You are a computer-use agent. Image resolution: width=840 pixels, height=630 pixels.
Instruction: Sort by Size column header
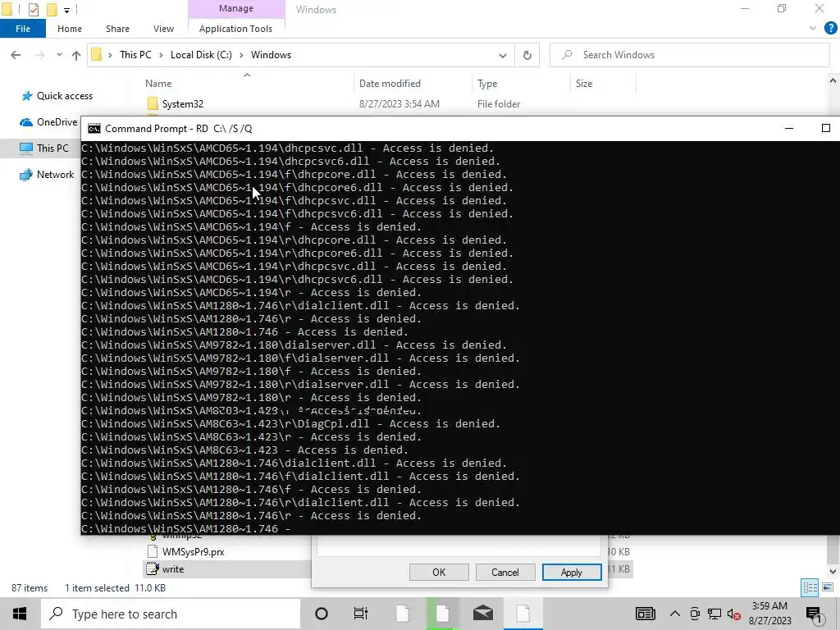pyautogui.click(x=584, y=84)
